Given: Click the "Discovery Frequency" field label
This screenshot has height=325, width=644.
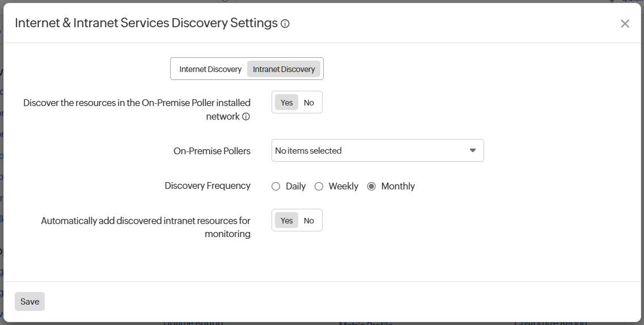Looking at the screenshot, I should point(207,186).
